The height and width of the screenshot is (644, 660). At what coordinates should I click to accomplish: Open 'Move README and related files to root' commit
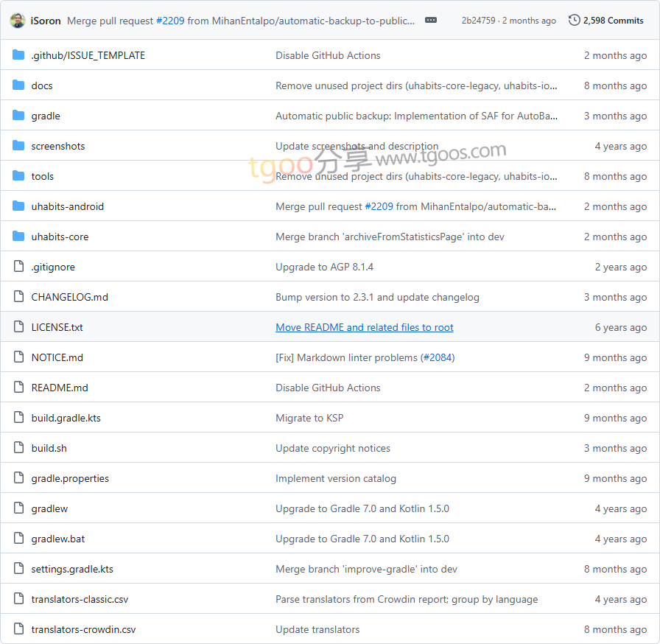click(364, 327)
